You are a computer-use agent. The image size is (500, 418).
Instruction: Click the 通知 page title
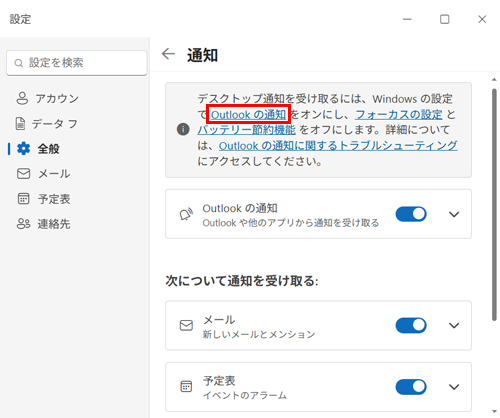202,55
